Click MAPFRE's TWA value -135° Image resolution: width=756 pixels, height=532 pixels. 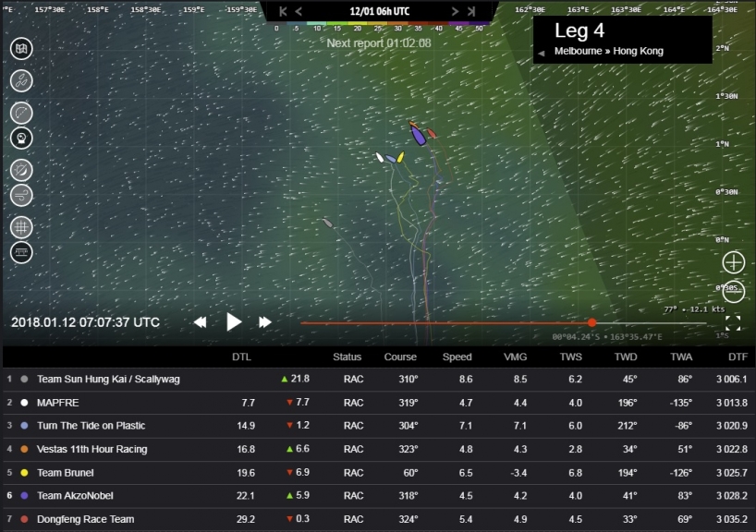pyautogui.click(x=681, y=403)
